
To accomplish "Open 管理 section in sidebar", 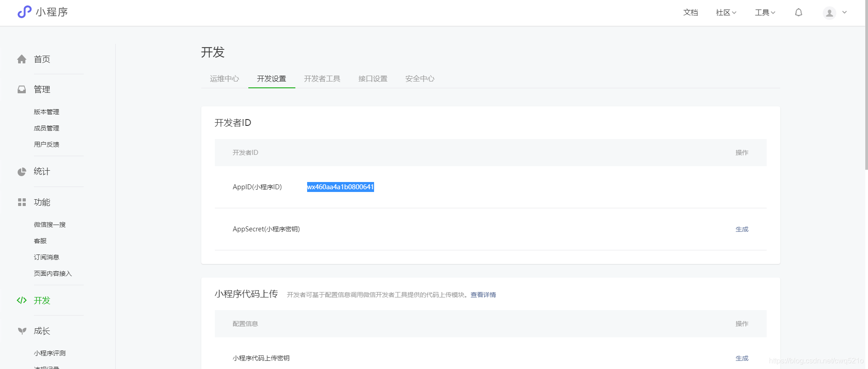I will (42, 90).
